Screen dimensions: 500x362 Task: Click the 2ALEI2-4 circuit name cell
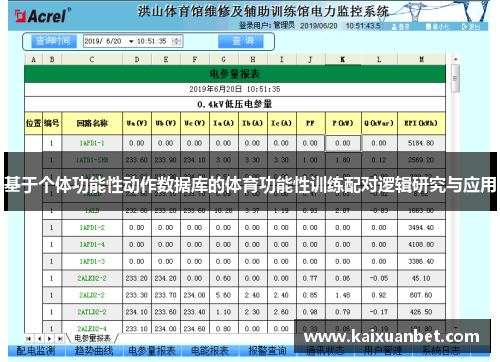point(92,328)
